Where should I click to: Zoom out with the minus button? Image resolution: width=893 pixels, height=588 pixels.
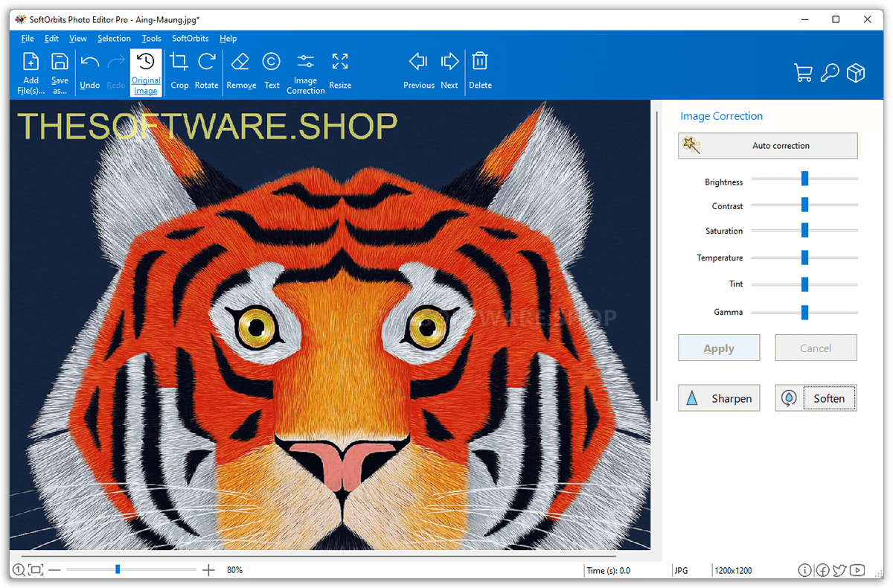coord(54,570)
